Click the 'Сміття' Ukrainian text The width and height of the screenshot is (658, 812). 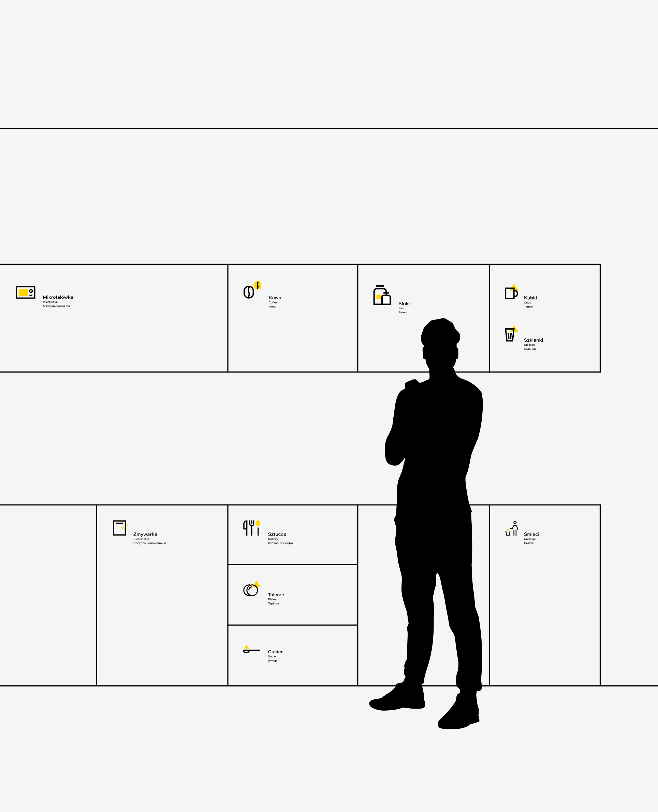(x=528, y=543)
